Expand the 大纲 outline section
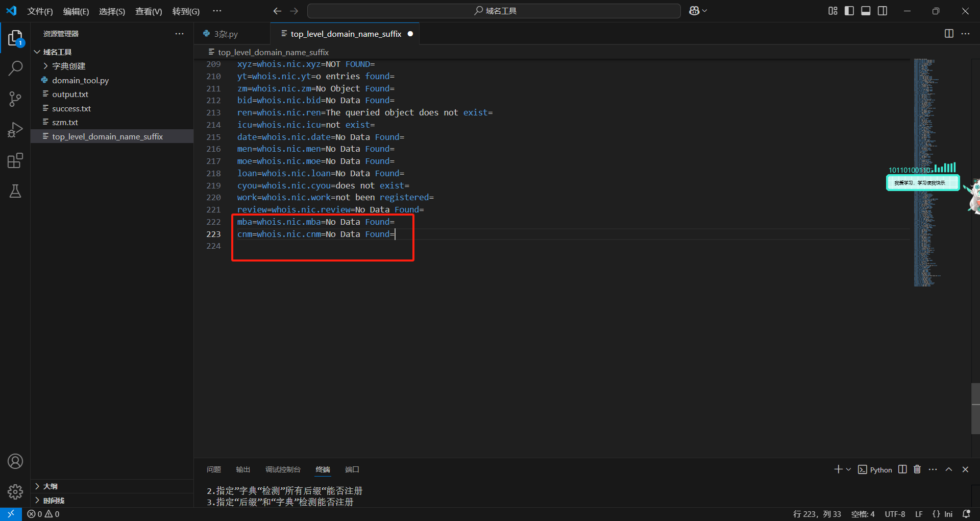 coord(50,486)
